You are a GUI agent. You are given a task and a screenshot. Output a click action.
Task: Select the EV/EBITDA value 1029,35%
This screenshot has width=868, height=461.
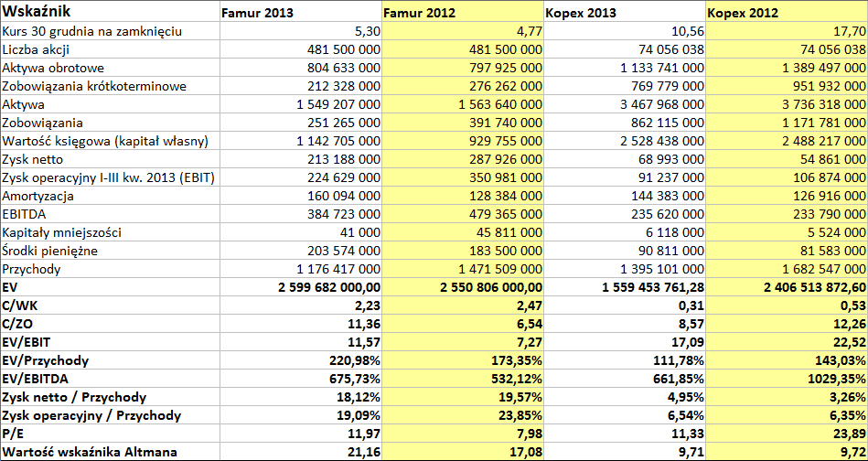point(788,379)
